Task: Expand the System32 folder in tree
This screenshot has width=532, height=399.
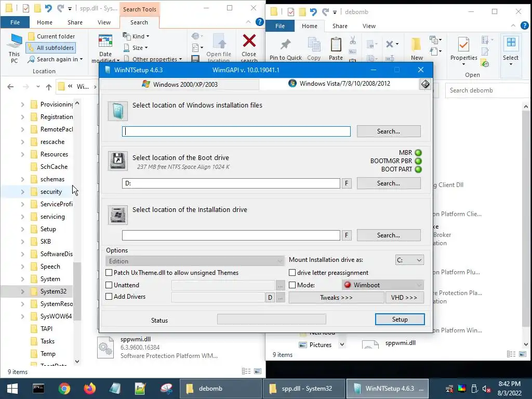Action: [x=23, y=291]
